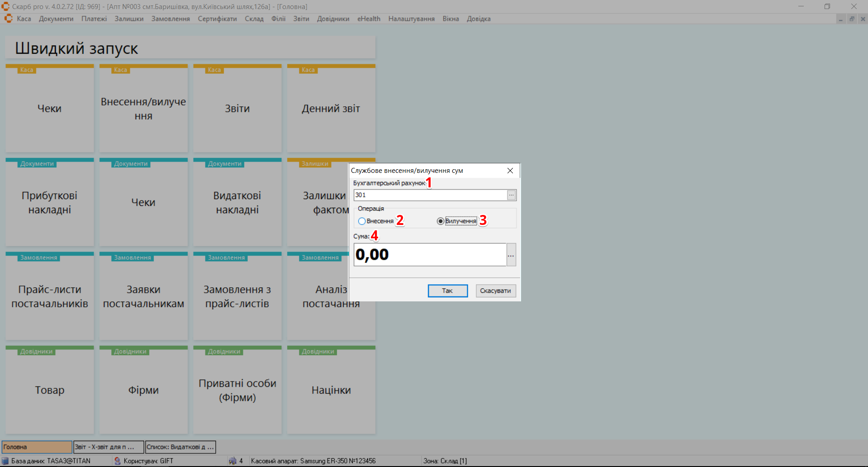Open the Каса menu
Image resolution: width=868 pixels, height=467 pixels.
coord(24,19)
